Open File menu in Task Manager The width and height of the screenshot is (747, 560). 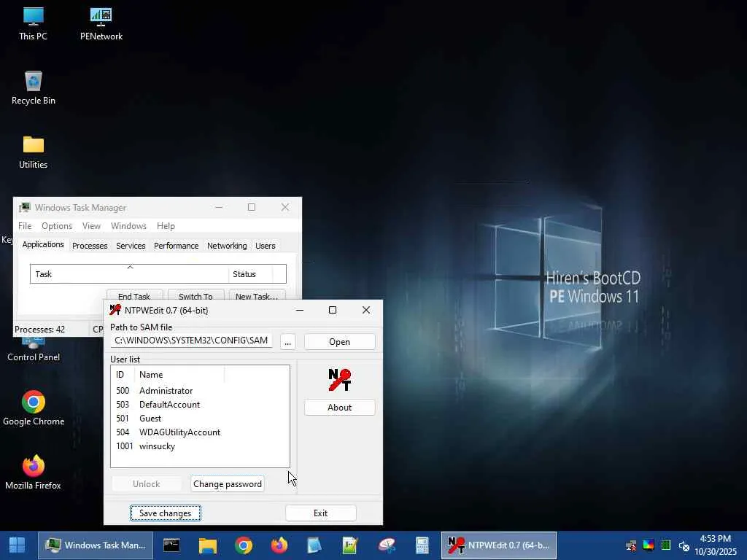point(25,226)
